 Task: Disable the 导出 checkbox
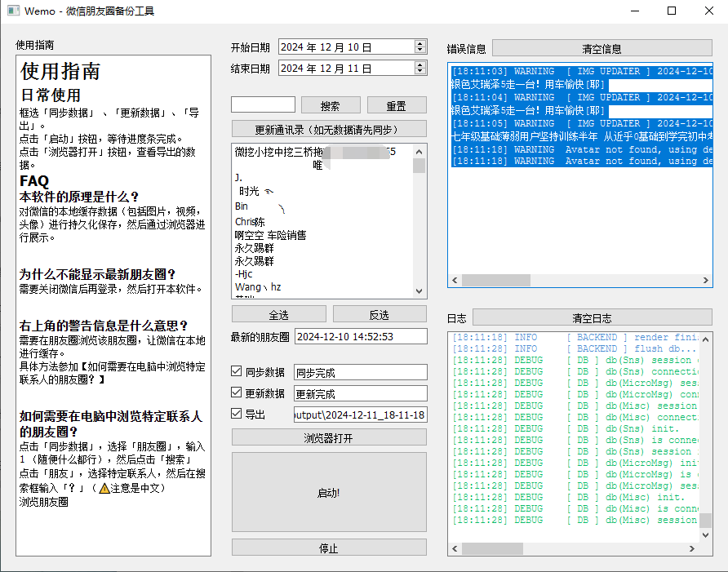coord(237,415)
